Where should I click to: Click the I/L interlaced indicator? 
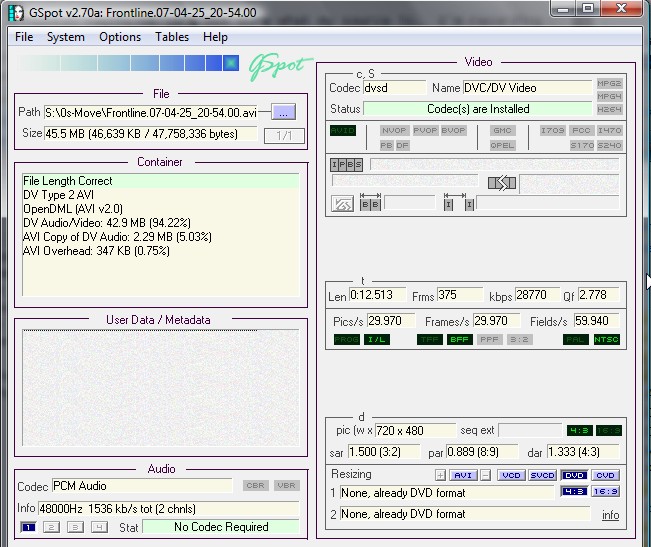pyautogui.click(x=377, y=339)
